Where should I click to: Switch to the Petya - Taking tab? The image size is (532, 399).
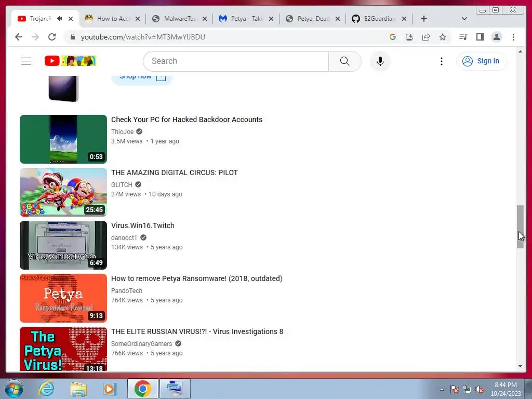point(242,19)
